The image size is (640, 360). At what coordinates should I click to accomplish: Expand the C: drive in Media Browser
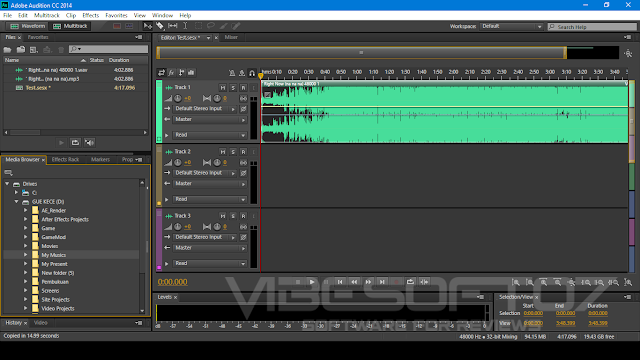(16, 192)
